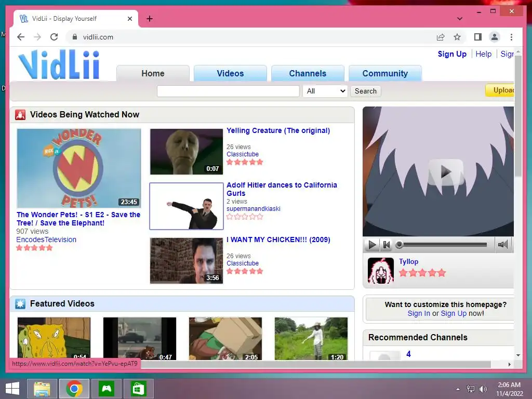Click the browser forward arrow
Screen dimensions: 532x399
(37, 37)
